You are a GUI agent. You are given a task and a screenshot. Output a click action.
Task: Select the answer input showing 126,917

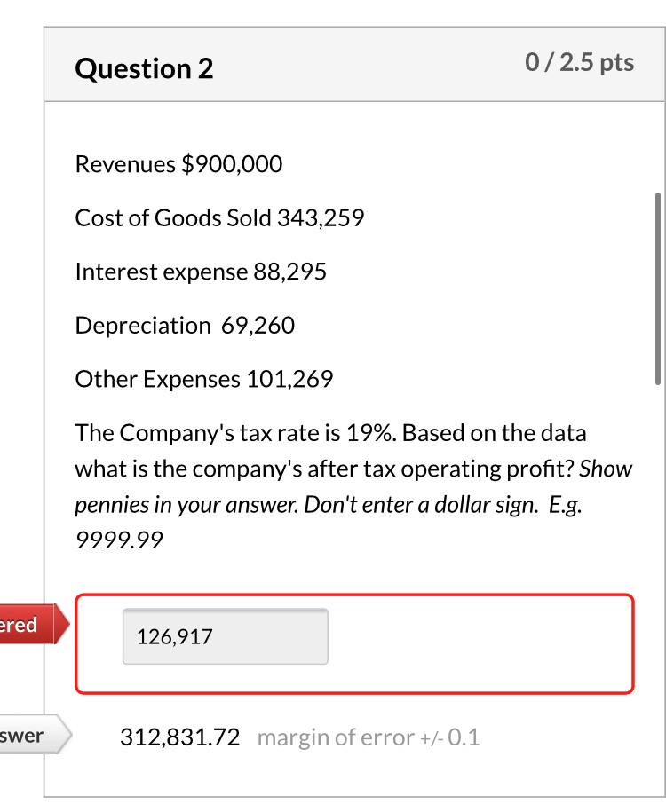(225, 635)
